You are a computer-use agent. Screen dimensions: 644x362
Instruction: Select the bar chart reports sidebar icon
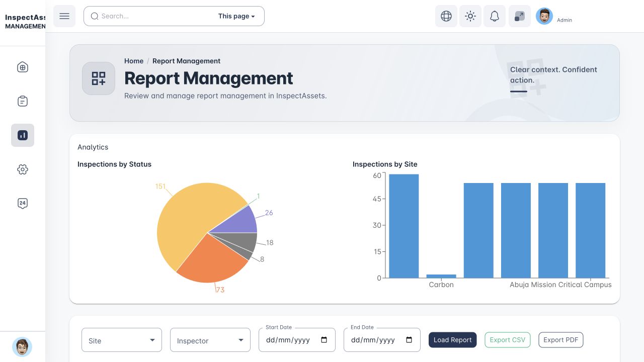[x=23, y=135]
